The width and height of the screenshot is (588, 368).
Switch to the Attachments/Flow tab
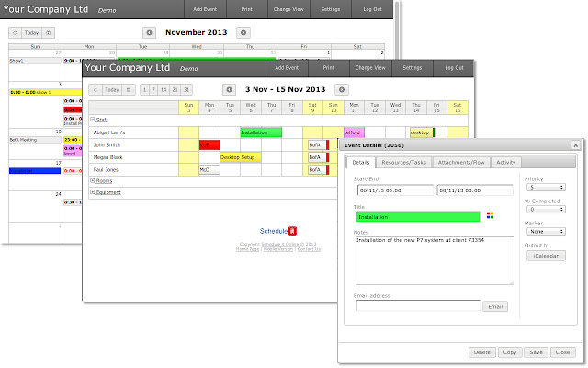(461, 162)
